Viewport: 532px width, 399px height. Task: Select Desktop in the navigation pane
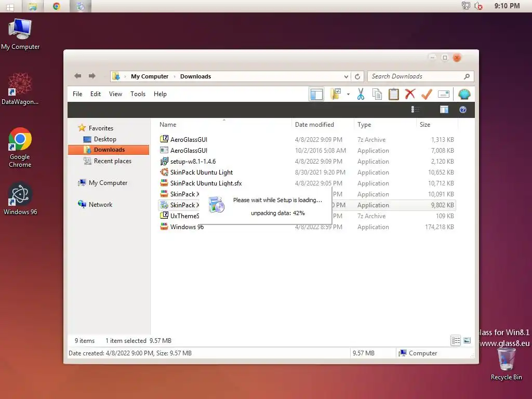tap(105, 139)
